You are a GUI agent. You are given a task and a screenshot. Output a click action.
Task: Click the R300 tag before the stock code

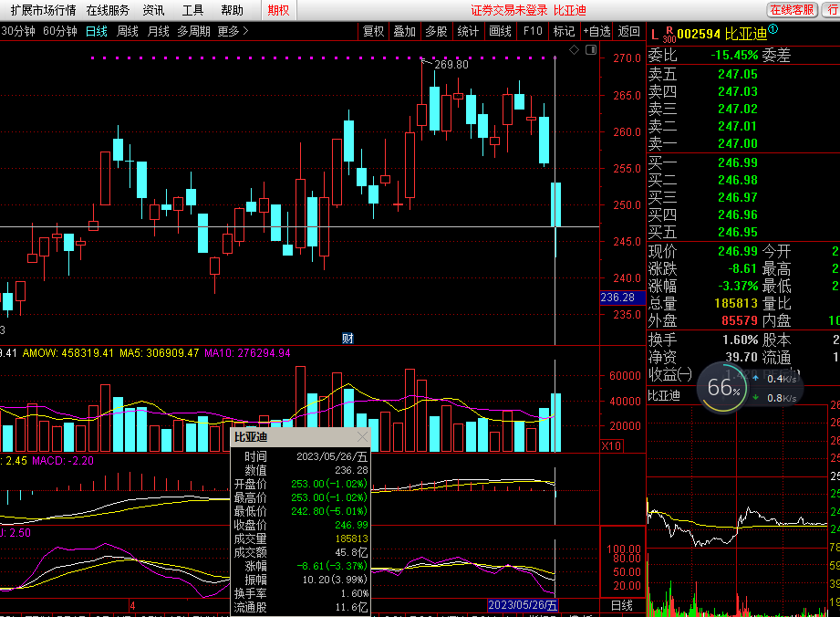669,36
